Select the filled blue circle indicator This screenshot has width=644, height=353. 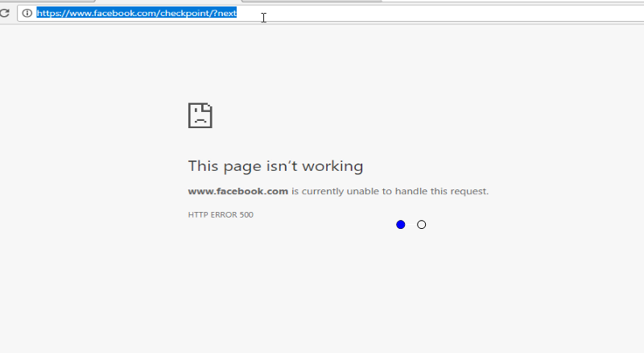click(400, 225)
